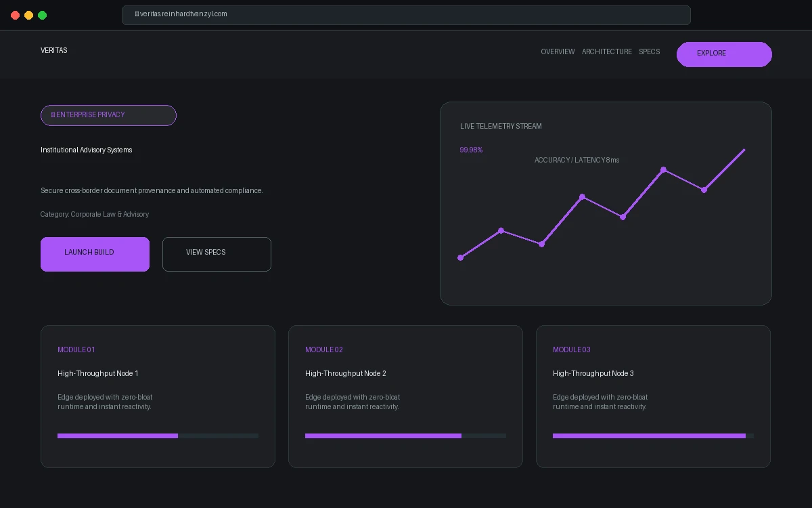
Task: Click the MODULE 01 label
Action: coord(76,350)
